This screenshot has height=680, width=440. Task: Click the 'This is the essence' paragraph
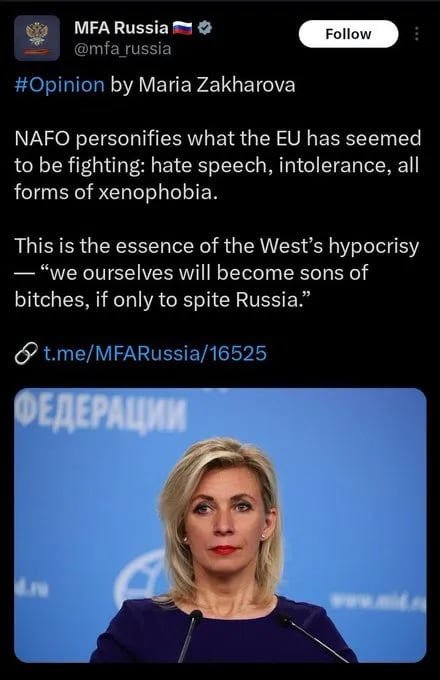tap(217, 273)
